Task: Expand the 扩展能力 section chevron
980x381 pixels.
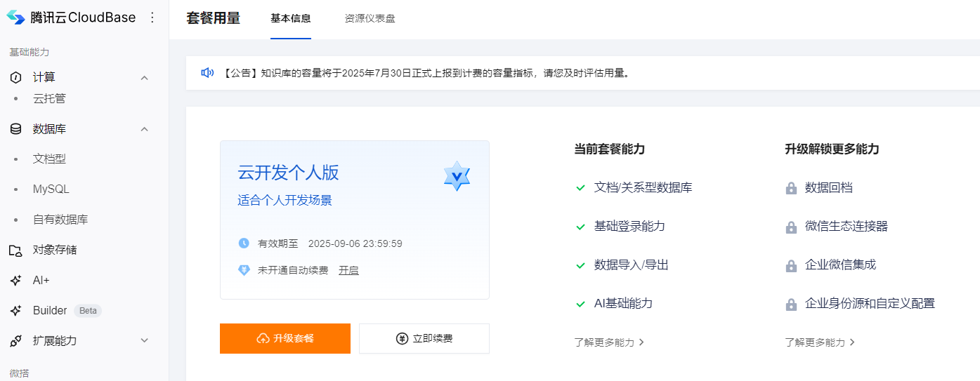Action: [145, 340]
